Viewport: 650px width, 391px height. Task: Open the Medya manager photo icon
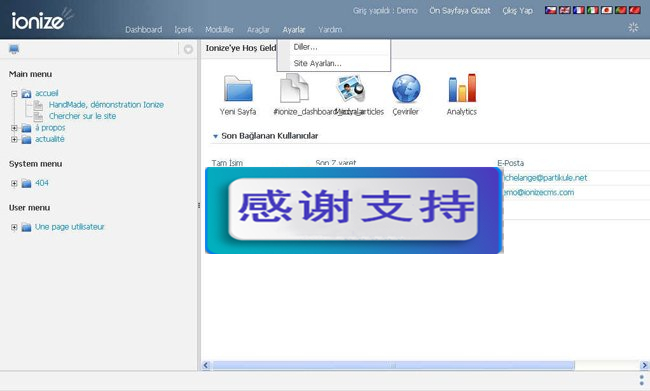tap(351, 88)
